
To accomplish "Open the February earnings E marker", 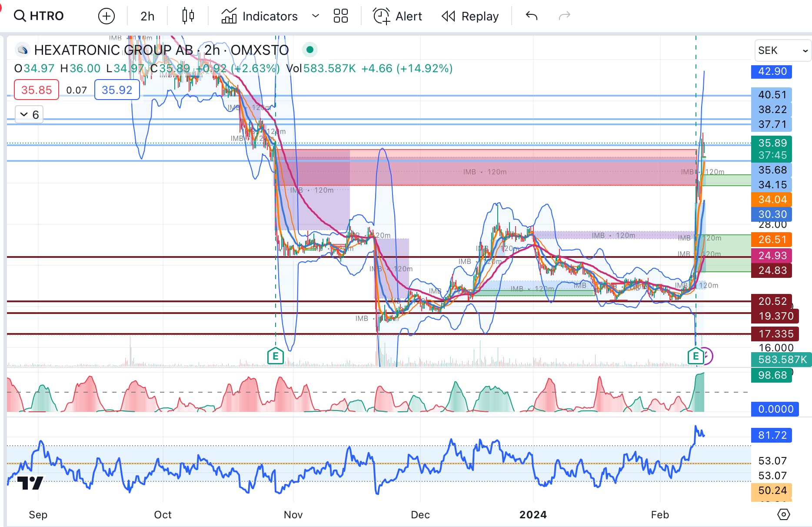I will point(696,356).
